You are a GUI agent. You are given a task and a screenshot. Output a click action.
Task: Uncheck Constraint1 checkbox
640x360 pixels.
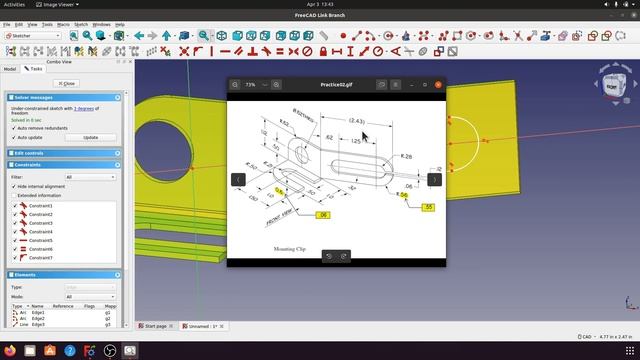pos(15,206)
